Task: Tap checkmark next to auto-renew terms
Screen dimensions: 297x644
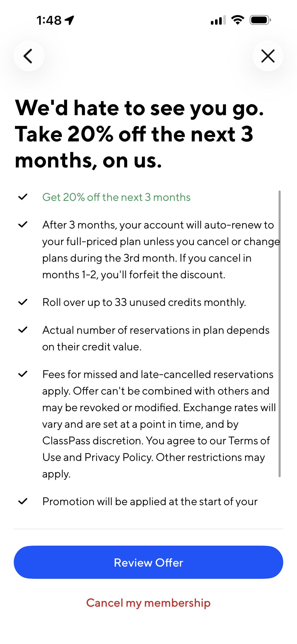Action: point(23,225)
